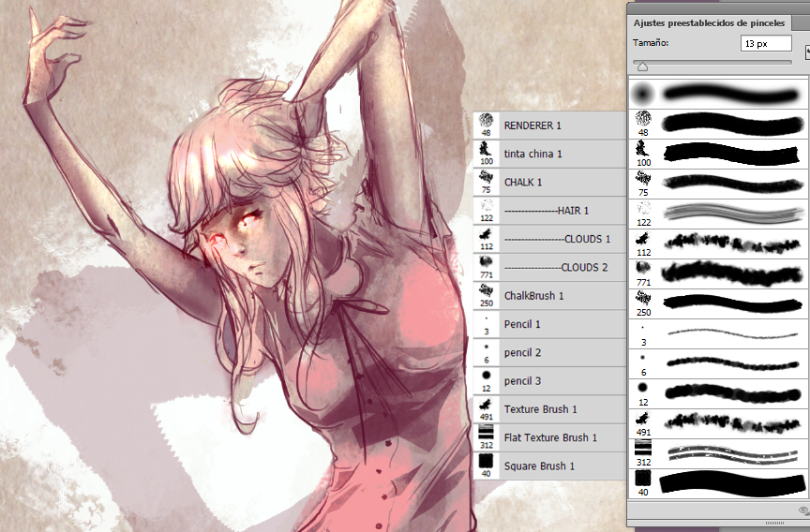Viewport: 810px width, 532px height.
Task: Click the Tamaño size input field
Action: pos(766,44)
